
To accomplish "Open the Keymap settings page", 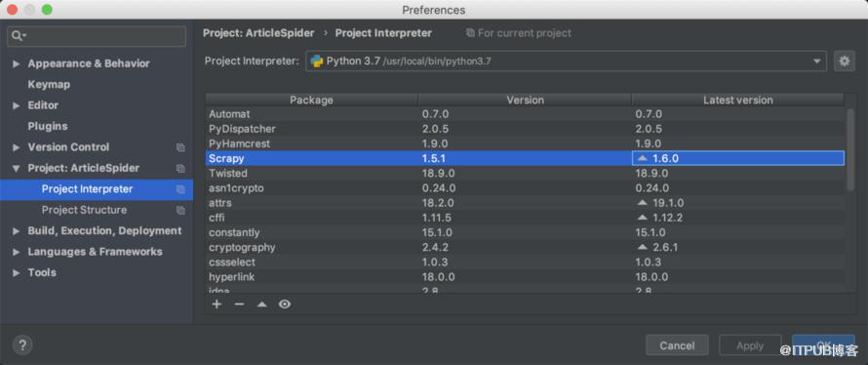I will pyautogui.click(x=49, y=85).
